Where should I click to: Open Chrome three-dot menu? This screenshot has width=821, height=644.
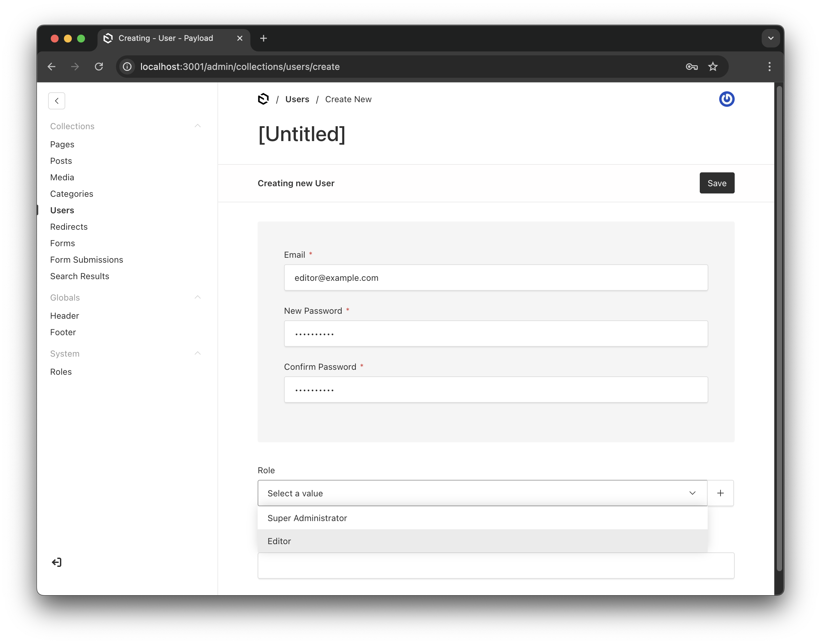point(769,67)
